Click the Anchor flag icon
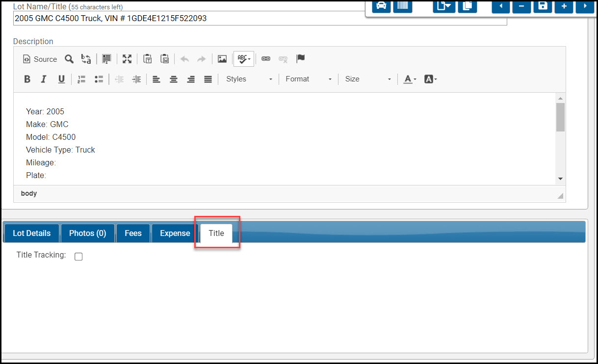Viewport: 598px width, 364px height. coord(301,59)
